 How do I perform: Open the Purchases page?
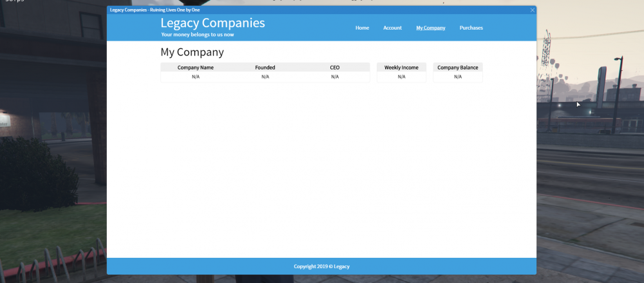[471, 28]
